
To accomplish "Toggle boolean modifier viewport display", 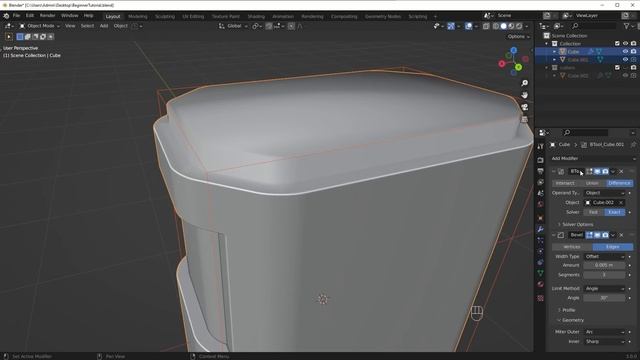I will 597,171.
